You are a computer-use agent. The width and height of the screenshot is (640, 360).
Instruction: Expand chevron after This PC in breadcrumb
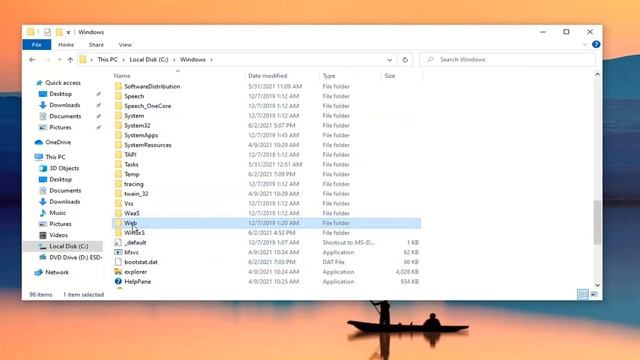[x=123, y=60]
